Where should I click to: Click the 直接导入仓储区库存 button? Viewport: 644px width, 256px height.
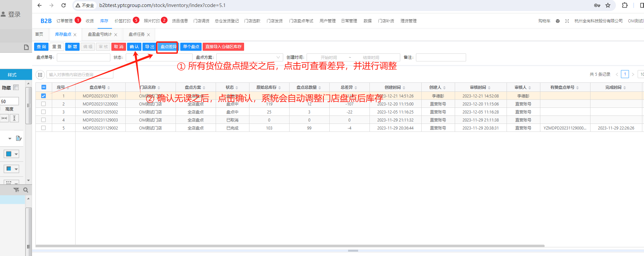tap(223, 47)
